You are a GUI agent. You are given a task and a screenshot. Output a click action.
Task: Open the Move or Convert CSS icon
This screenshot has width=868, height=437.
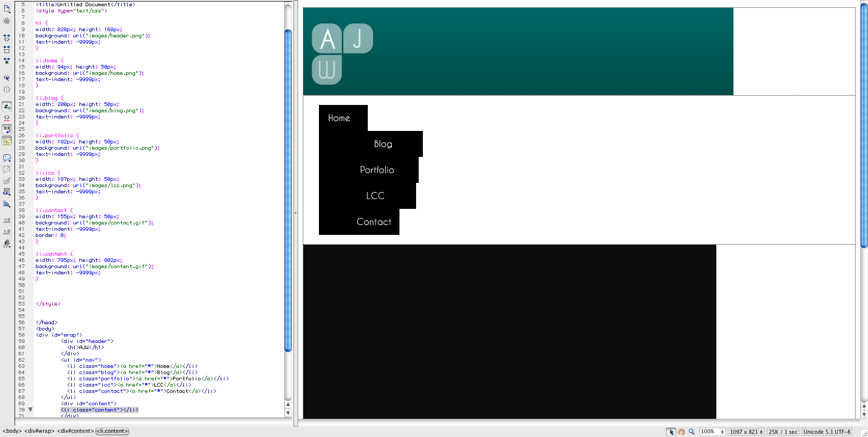(7, 204)
